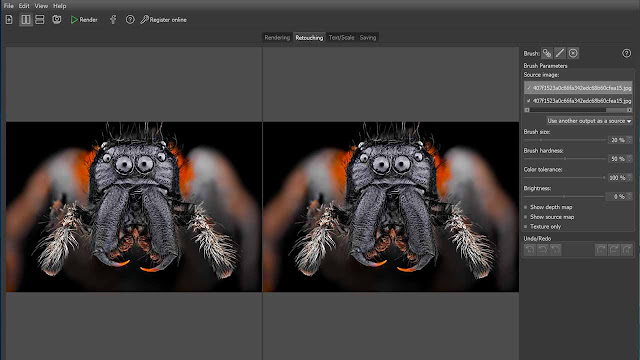640x360 pixels.
Task: Select first source image in the list
Action: coord(578,88)
